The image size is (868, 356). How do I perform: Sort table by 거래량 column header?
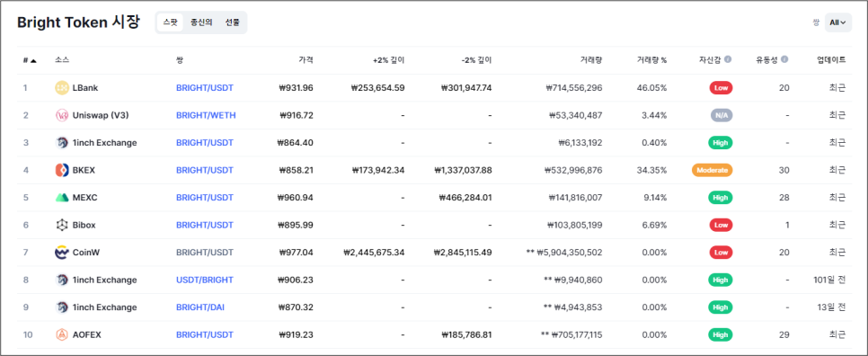590,60
